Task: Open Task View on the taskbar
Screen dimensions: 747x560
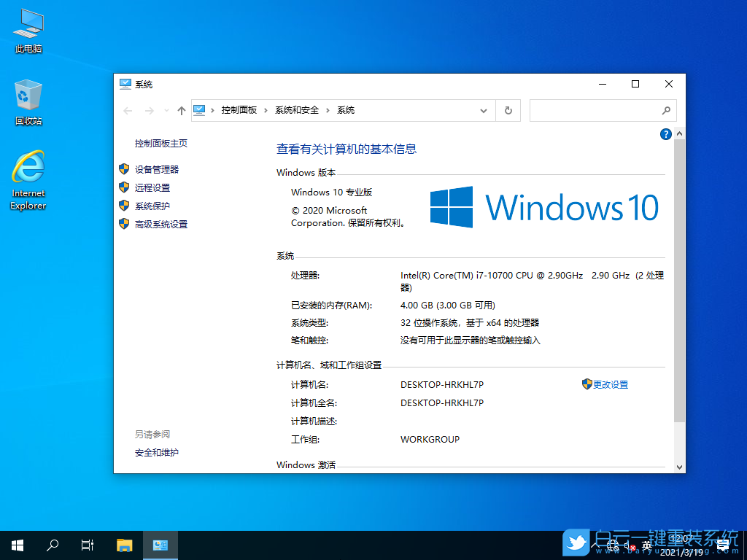Action: click(x=87, y=545)
